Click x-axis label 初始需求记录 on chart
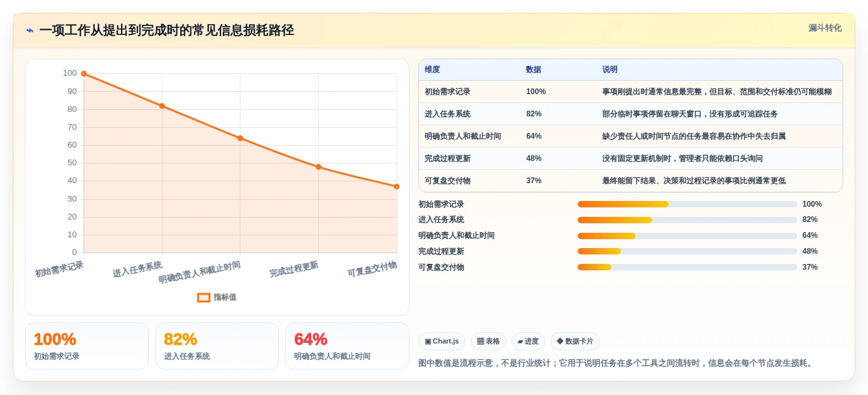868x395 pixels. 59,269
